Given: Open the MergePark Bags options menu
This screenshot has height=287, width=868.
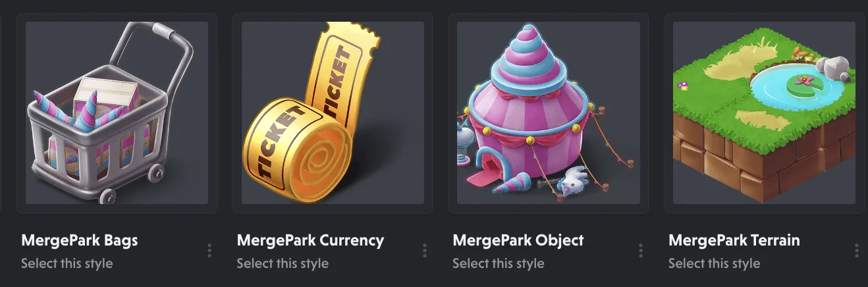Looking at the screenshot, I should pos(209,251).
